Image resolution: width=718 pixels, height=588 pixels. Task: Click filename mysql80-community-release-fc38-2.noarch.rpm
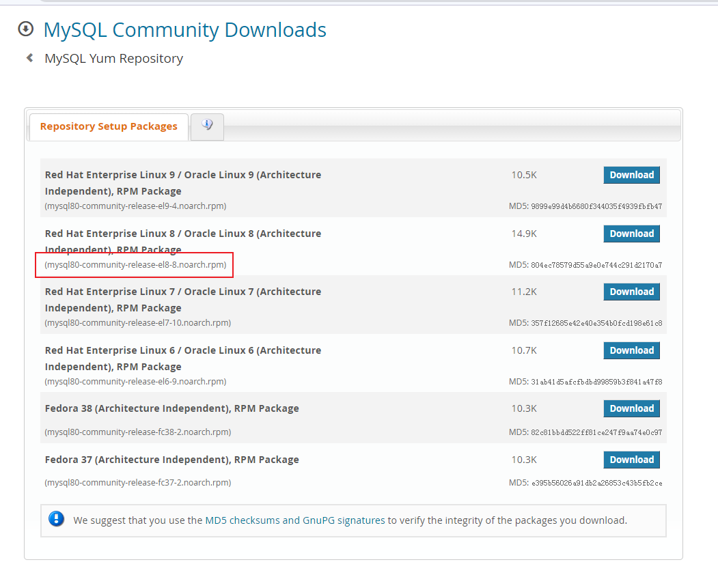pos(138,432)
